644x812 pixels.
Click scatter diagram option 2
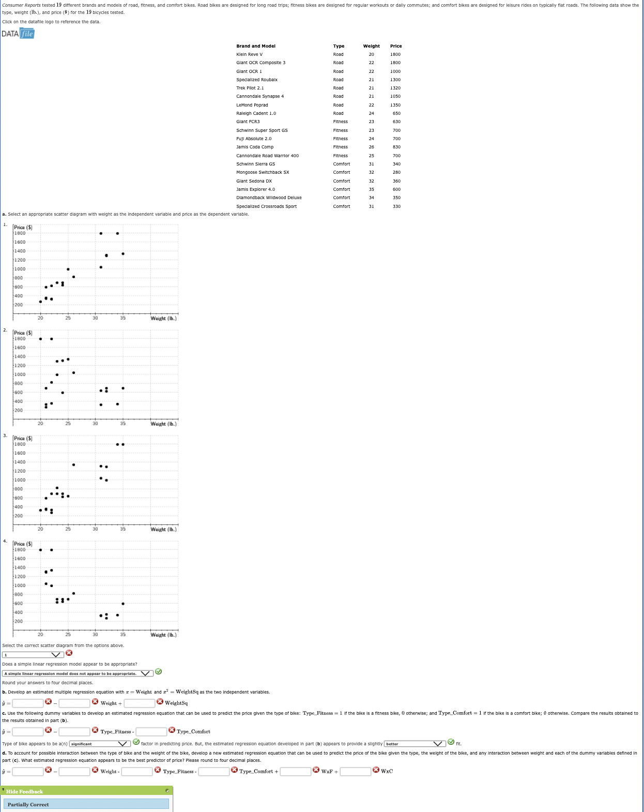coord(96,379)
